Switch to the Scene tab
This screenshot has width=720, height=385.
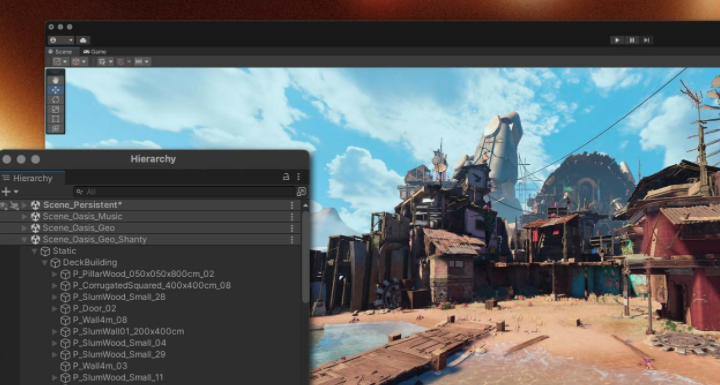61,52
